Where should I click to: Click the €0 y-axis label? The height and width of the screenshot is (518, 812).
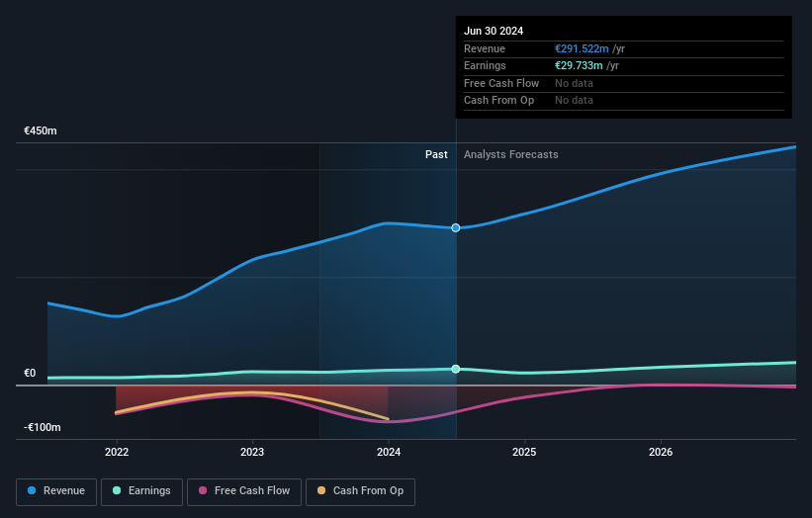click(30, 373)
